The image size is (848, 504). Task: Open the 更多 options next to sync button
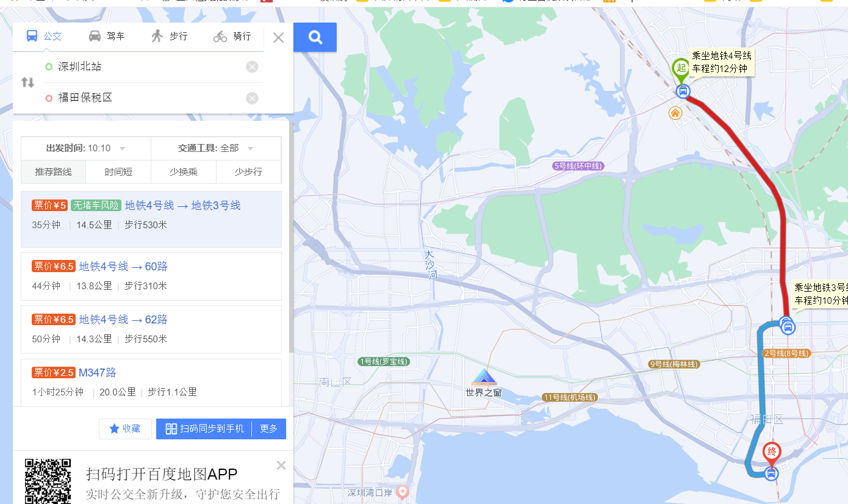(269, 429)
